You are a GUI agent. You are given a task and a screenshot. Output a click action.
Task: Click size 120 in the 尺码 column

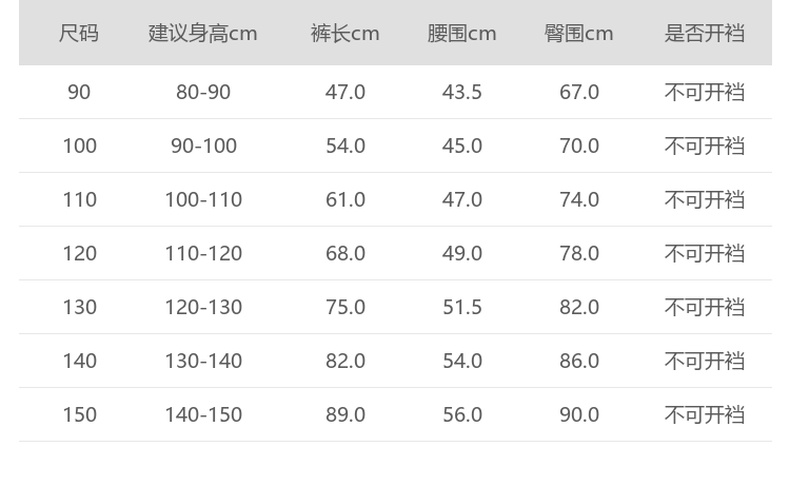click(x=79, y=253)
